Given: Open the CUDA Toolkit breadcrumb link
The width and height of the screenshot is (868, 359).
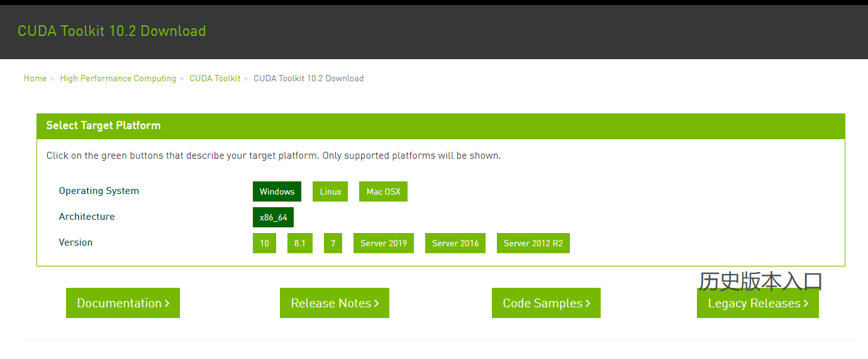Looking at the screenshot, I should pos(215,79).
